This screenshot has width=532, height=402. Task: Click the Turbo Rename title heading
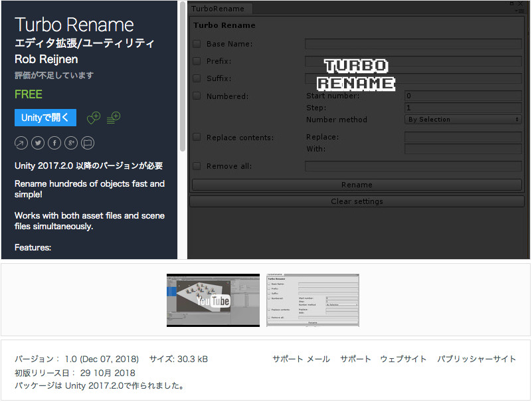[x=74, y=25]
